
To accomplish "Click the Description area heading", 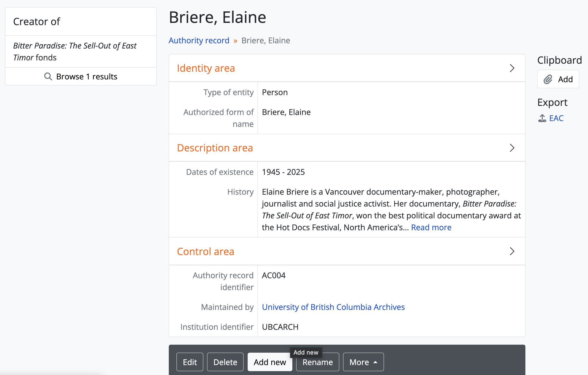I will coord(215,148).
